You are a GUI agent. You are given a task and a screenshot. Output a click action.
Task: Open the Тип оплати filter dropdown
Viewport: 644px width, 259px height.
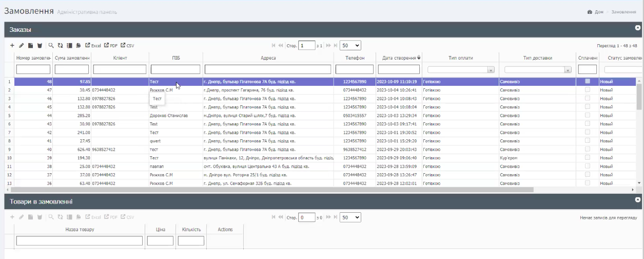[461, 69]
